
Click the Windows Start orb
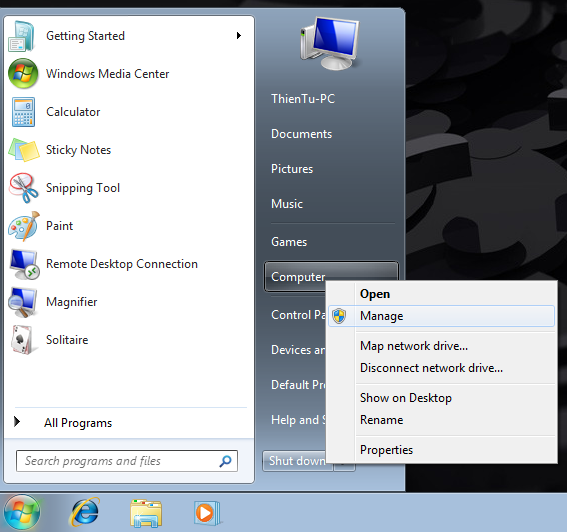pyautogui.click(x=22, y=512)
